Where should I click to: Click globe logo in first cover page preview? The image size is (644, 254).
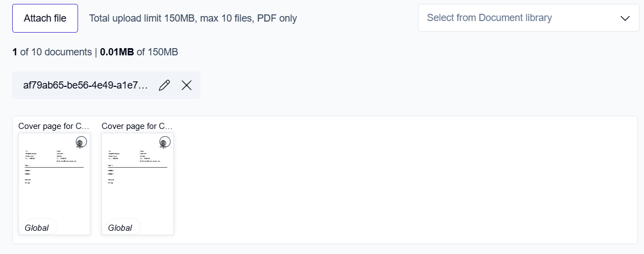click(x=80, y=142)
